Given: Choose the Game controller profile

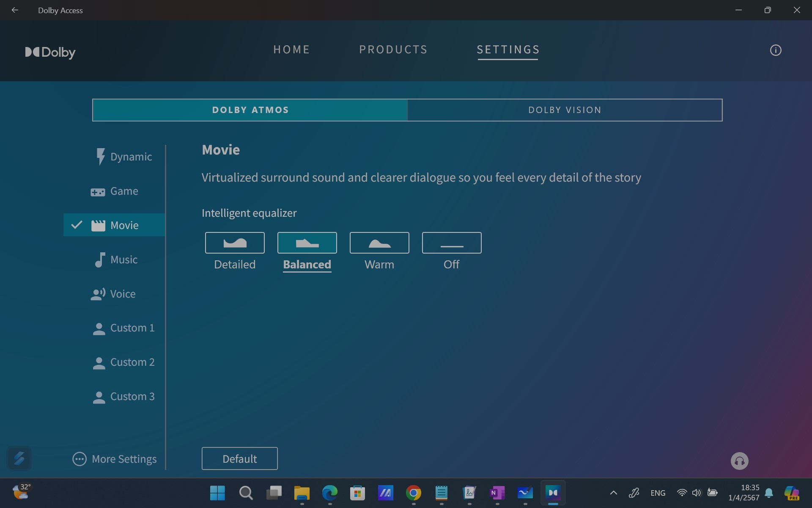Looking at the screenshot, I should click(x=115, y=191).
